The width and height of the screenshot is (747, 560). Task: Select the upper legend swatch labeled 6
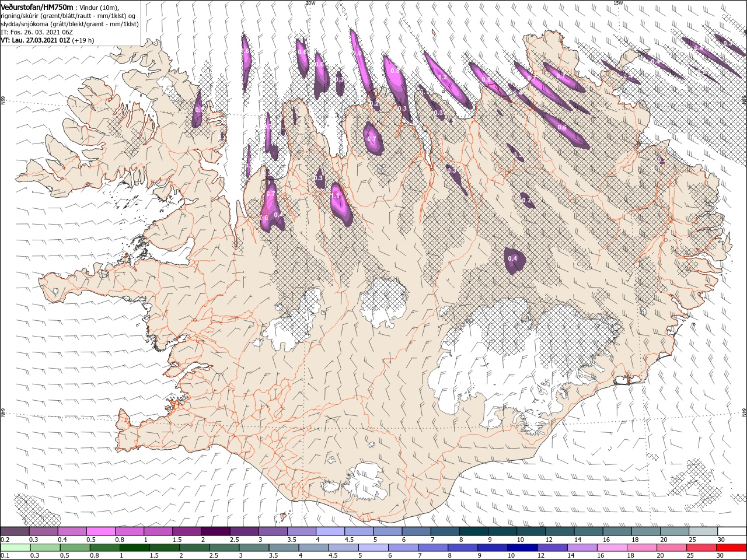point(416,531)
